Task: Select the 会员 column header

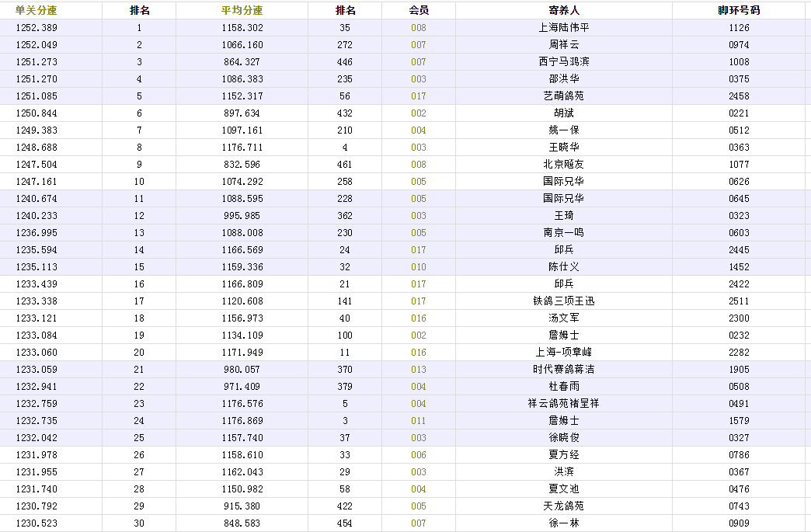Action: [x=419, y=11]
